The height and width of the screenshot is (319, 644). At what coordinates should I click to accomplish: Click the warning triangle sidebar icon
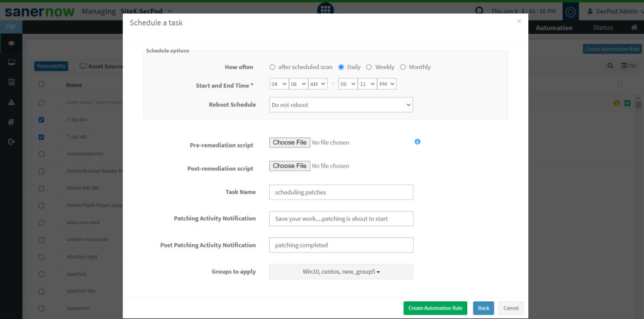point(11,102)
